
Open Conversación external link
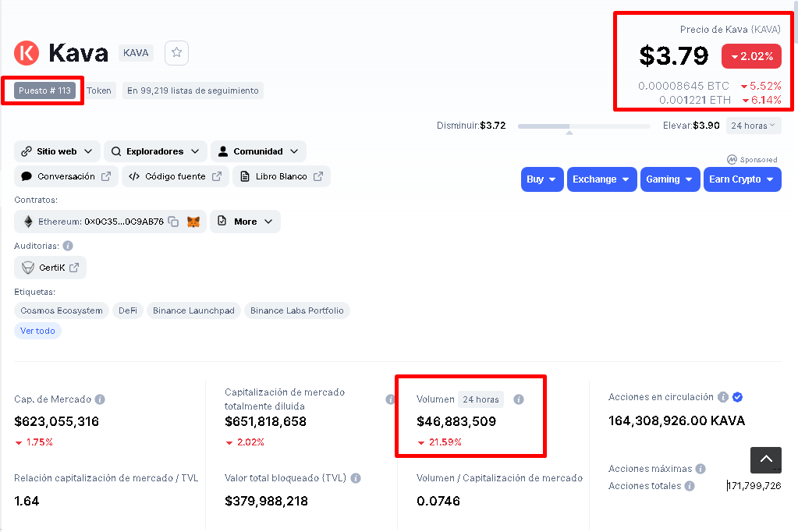(x=66, y=176)
